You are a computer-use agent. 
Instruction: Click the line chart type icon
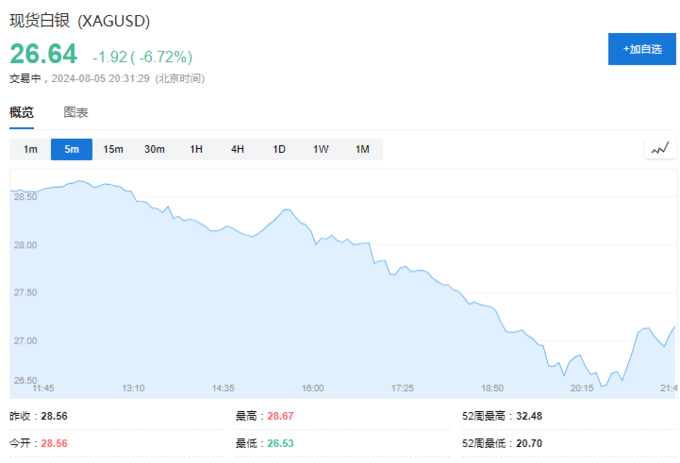[659, 149]
